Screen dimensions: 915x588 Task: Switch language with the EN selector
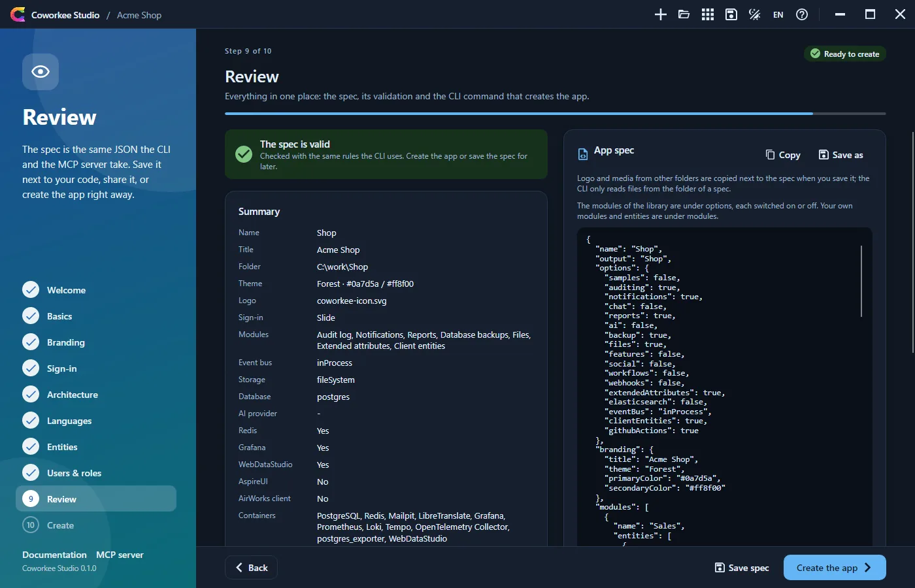(778, 14)
